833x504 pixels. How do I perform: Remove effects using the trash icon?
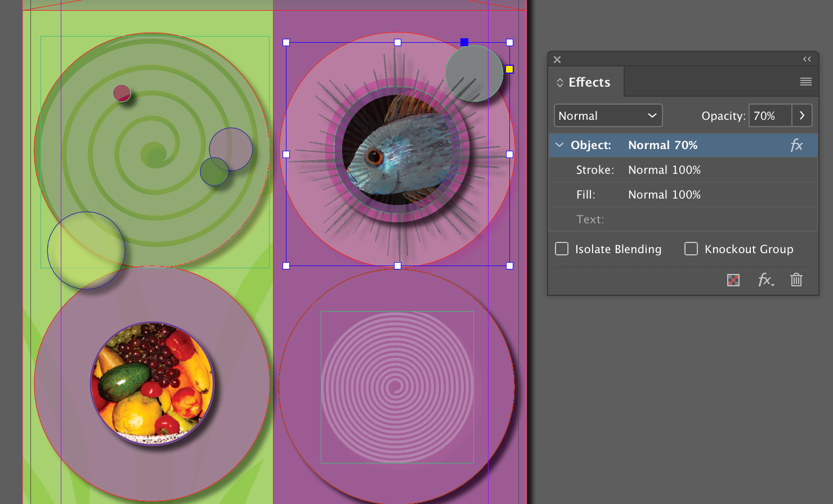click(796, 280)
